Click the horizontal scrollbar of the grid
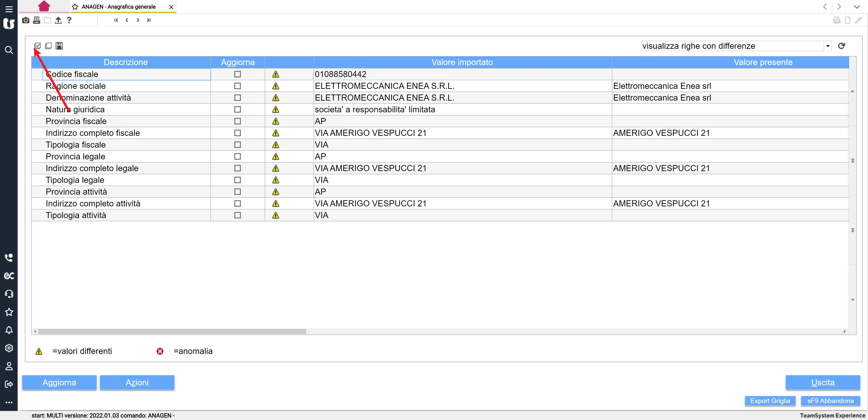Viewport: 868px width, 420px height. [172, 331]
